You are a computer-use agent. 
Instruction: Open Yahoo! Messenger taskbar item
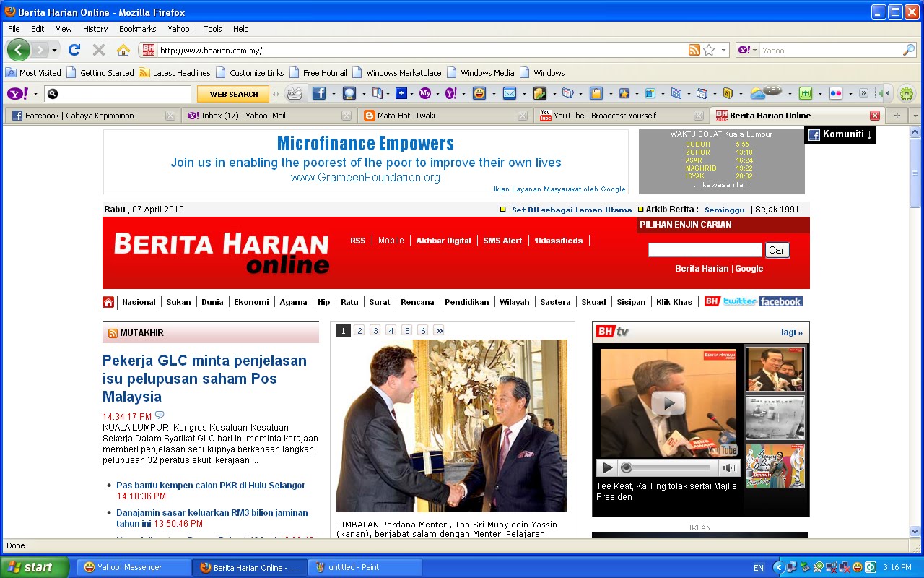click(134, 567)
